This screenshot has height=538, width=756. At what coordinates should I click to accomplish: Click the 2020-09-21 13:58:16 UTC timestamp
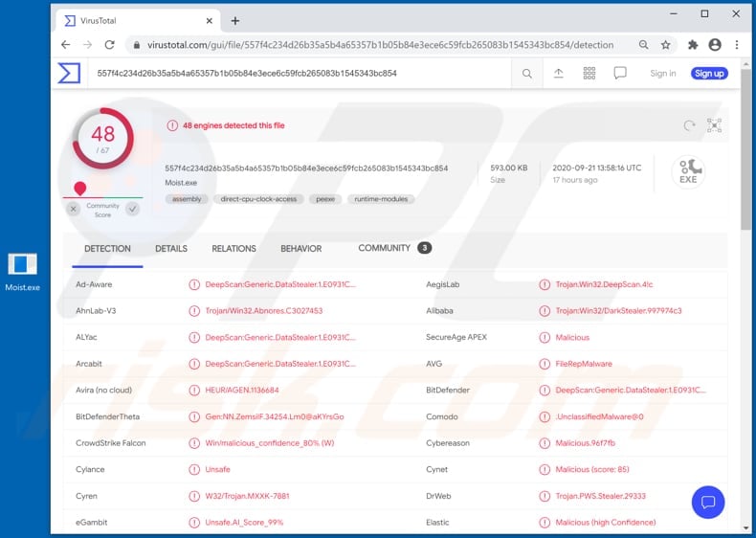click(597, 168)
